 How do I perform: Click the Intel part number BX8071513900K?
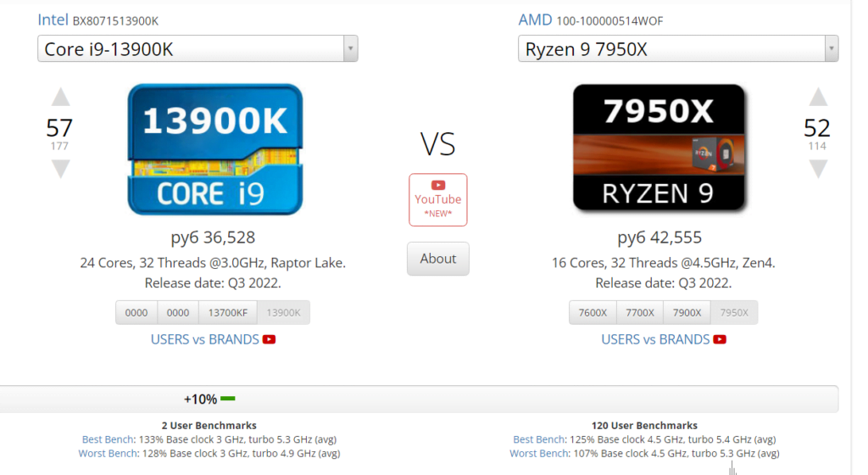pos(115,21)
